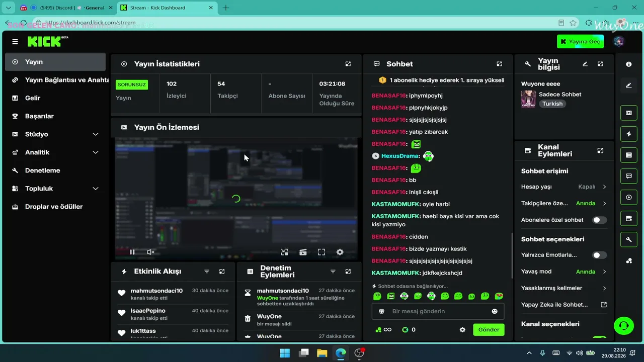The height and width of the screenshot is (362, 644).
Task: Filter the Denetim Eylemleri list
Action: [x=333, y=271]
